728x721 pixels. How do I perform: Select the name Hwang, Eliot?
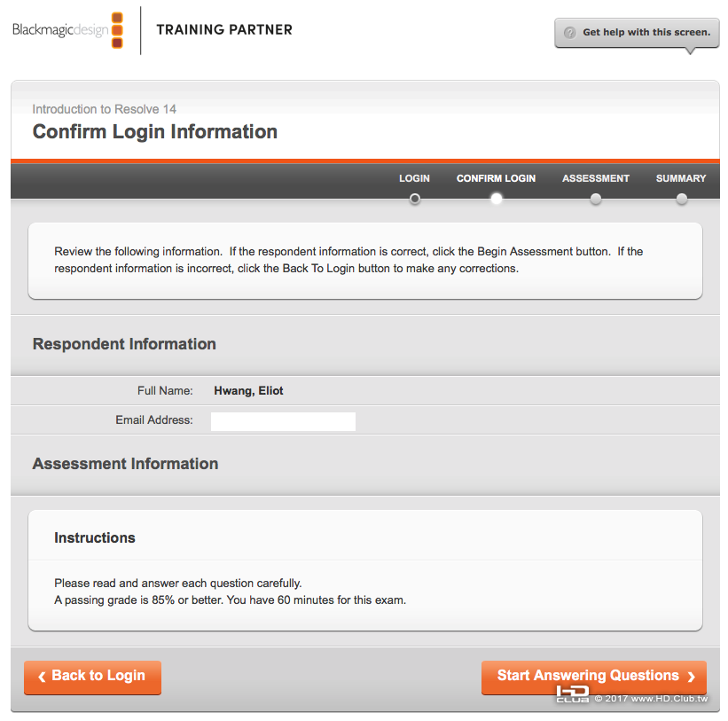[x=249, y=390]
